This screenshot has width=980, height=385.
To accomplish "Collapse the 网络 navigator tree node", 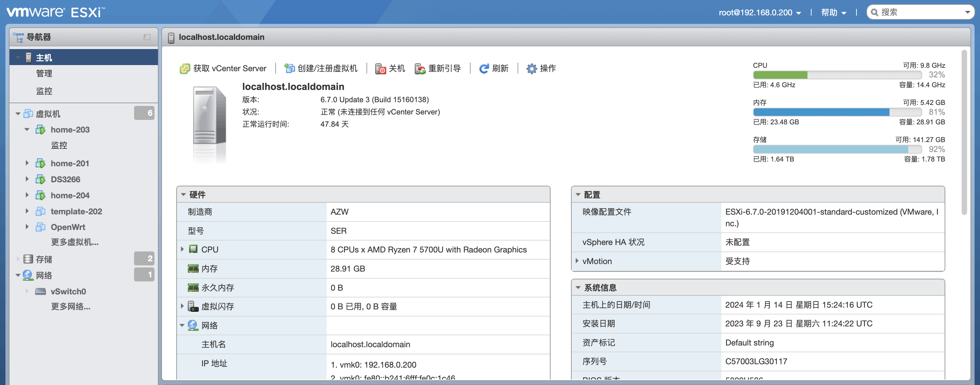I will [x=18, y=275].
